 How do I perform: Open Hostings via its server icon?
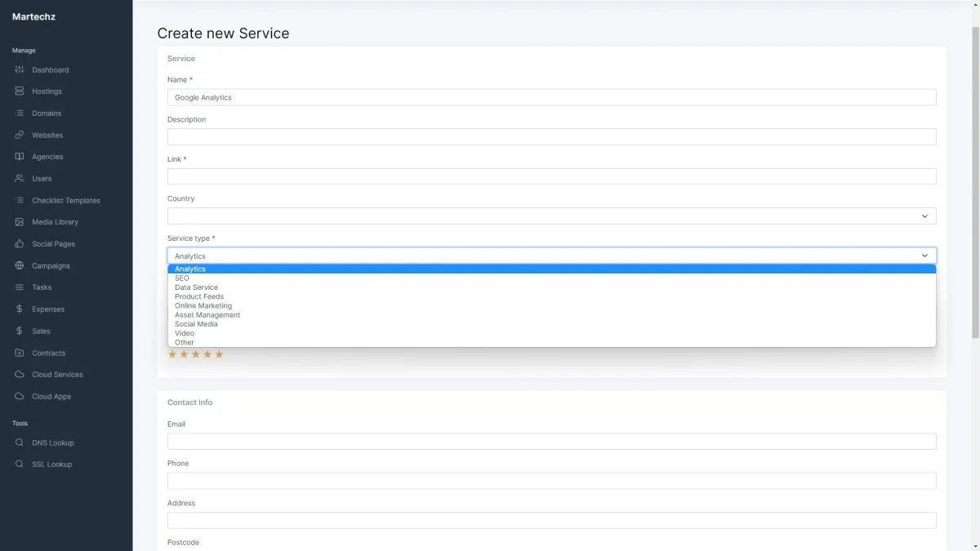click(x=20, y=91)
